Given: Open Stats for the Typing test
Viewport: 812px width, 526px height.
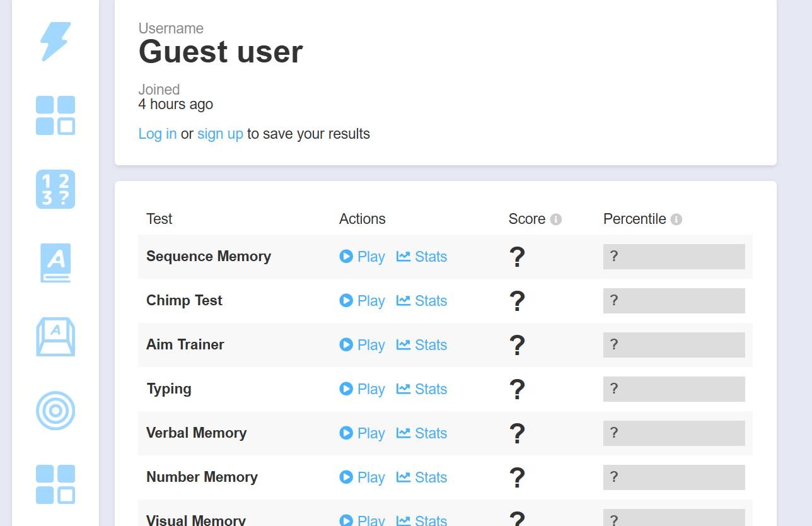Looking at the screenshot, I should click(x=422, y=389).
